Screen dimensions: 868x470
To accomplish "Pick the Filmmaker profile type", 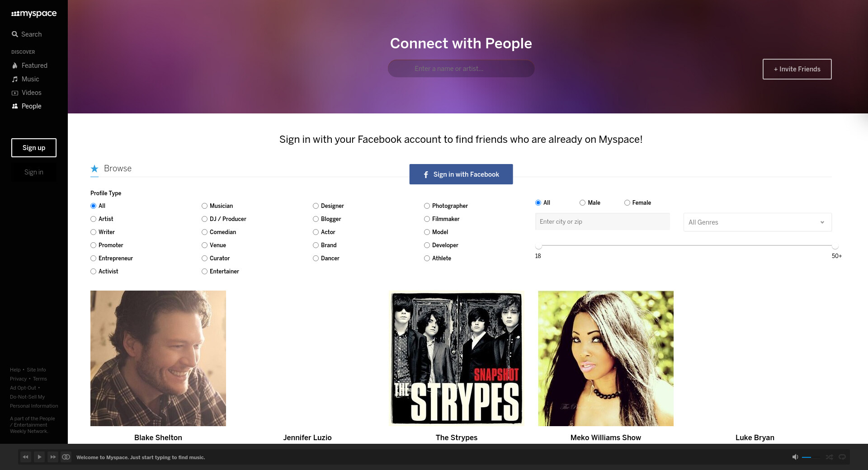I will pyautogui.click(x=427, y=219).
